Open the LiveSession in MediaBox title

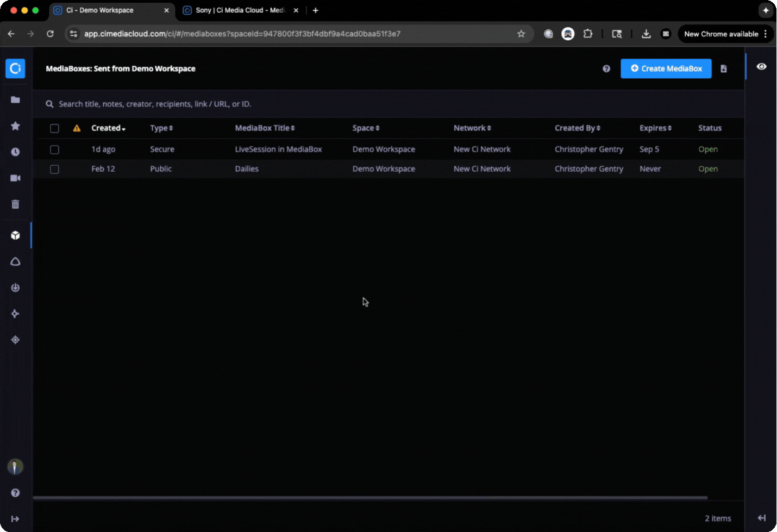pyautogui.click(x=278, y=149)
